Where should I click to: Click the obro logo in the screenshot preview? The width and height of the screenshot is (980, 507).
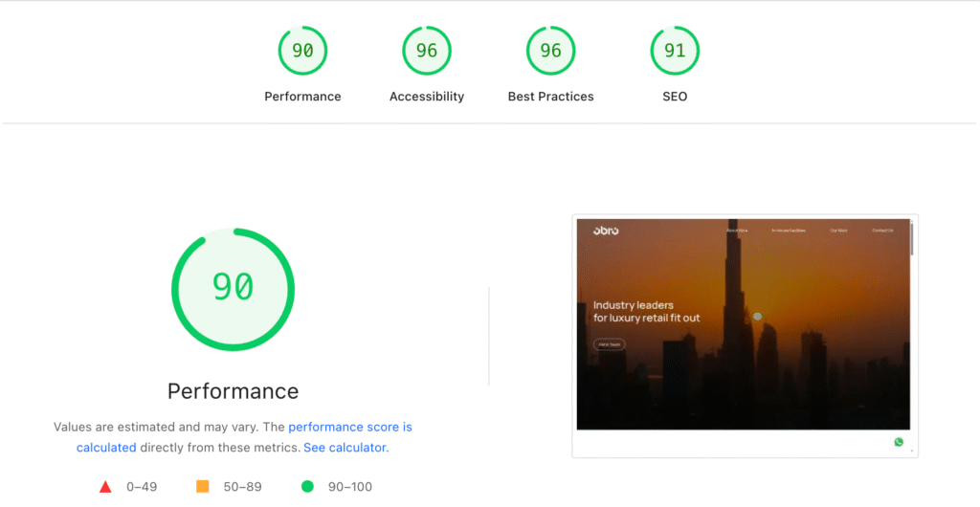(606, 231)
